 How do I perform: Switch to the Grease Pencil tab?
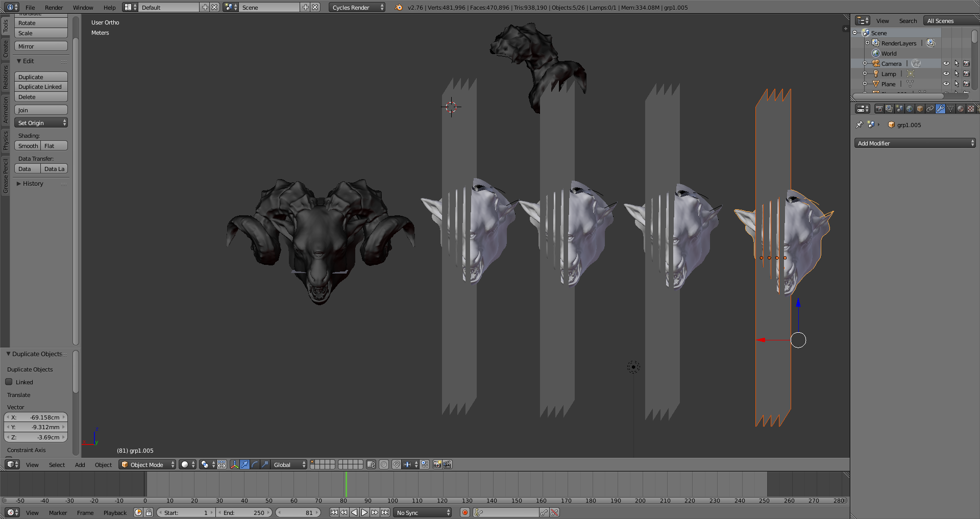click(6, 176)
